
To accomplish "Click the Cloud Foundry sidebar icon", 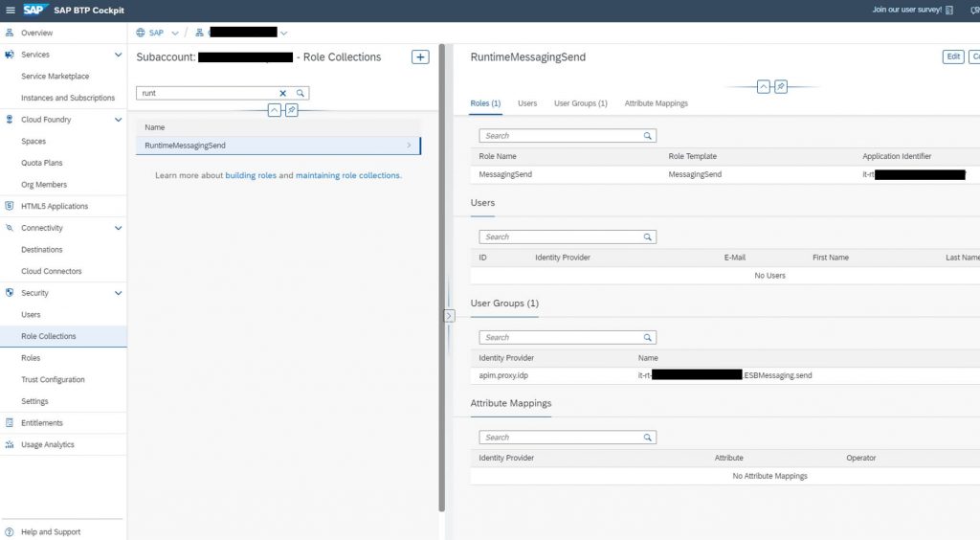I will coord(10,120).
